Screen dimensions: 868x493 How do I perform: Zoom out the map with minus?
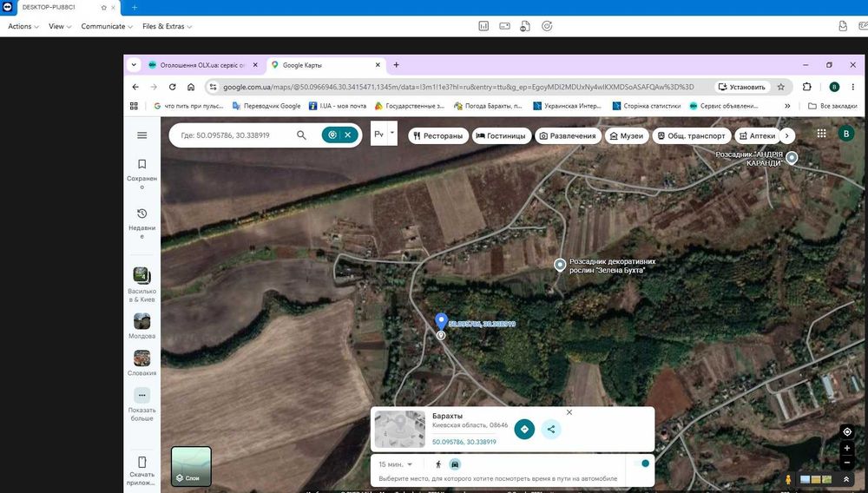[x=847, y=462]
